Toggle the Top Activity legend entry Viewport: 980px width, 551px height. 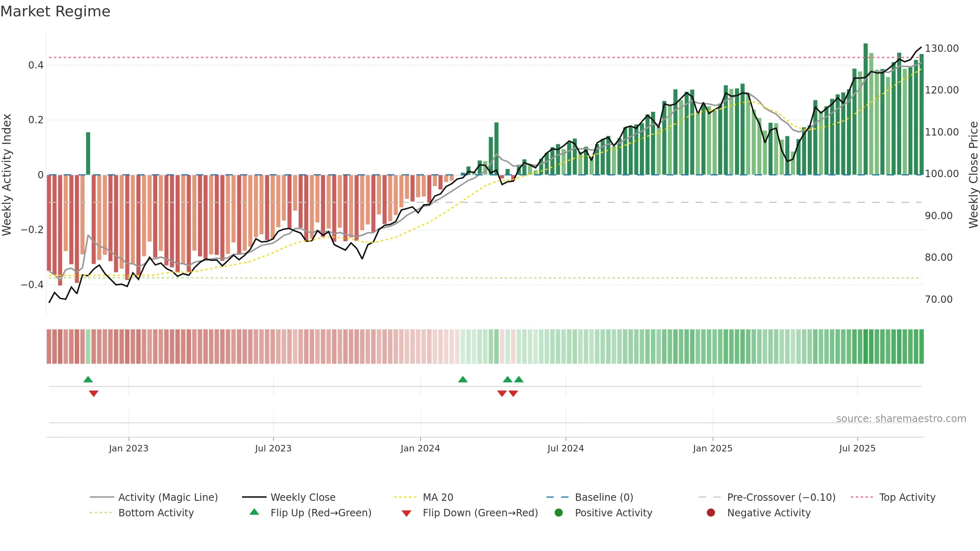coord(893,497)
